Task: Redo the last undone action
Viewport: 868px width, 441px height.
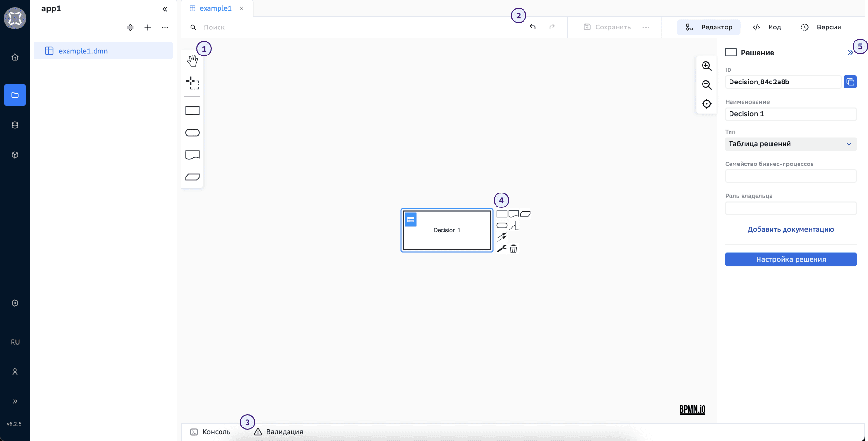Action: 552,27
